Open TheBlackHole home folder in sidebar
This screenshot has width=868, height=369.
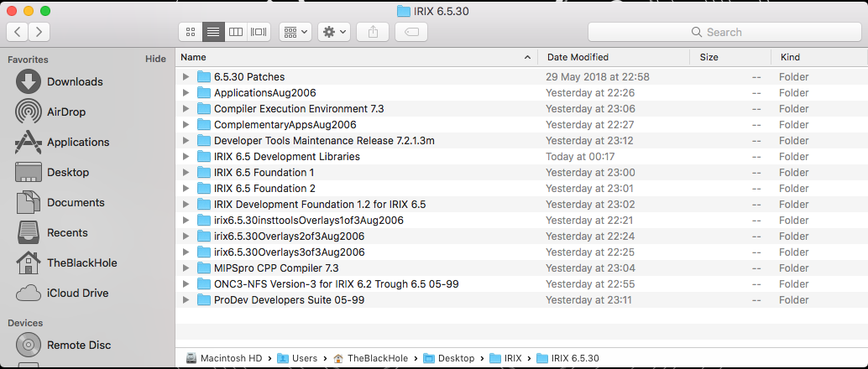click(x=82, y=262)
